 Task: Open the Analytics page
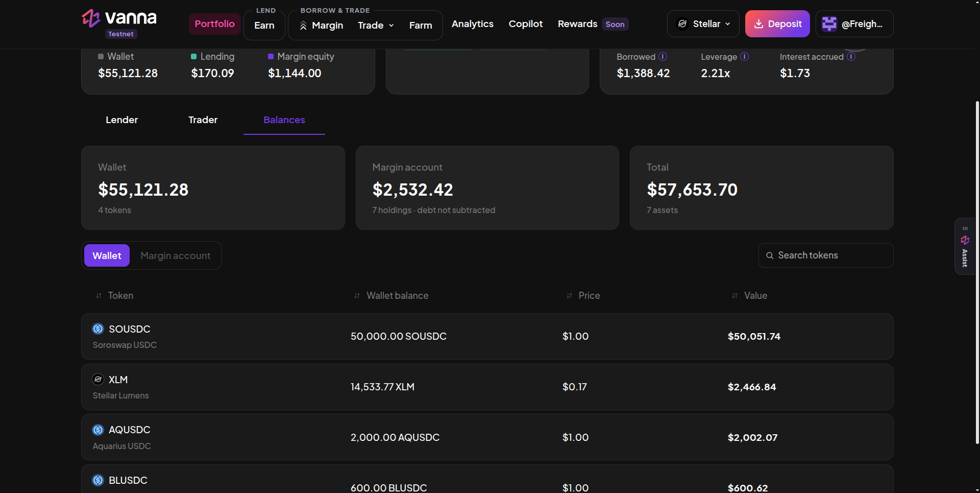[473, 24]
